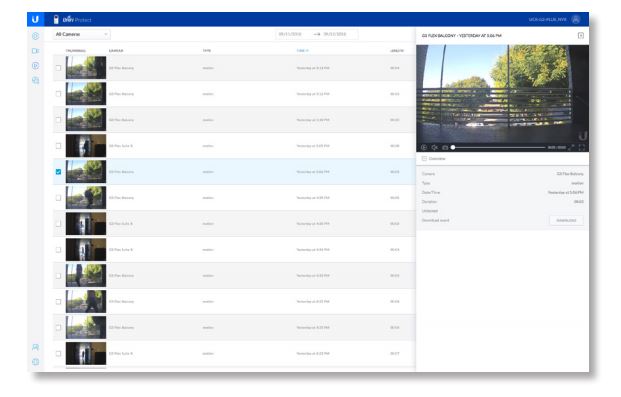
Task: Click the UniFi Protect lock logo
Action: [x=56, y=19]
